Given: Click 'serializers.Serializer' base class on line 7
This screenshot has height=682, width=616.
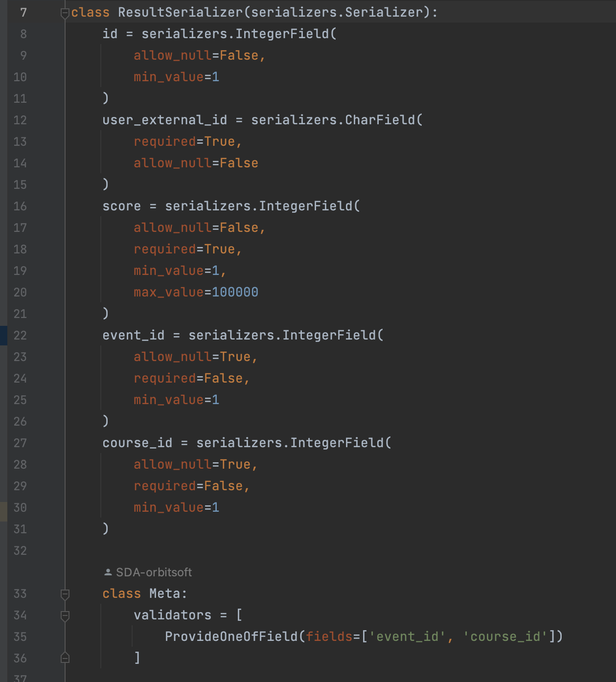Looking at the screenshot, I should pyautogui.click(x=337, y=12).
